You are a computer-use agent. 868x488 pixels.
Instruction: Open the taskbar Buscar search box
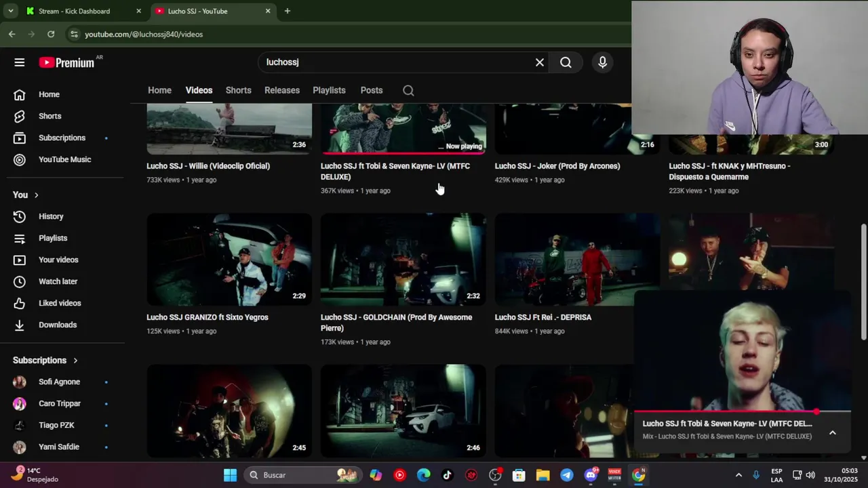302,475
